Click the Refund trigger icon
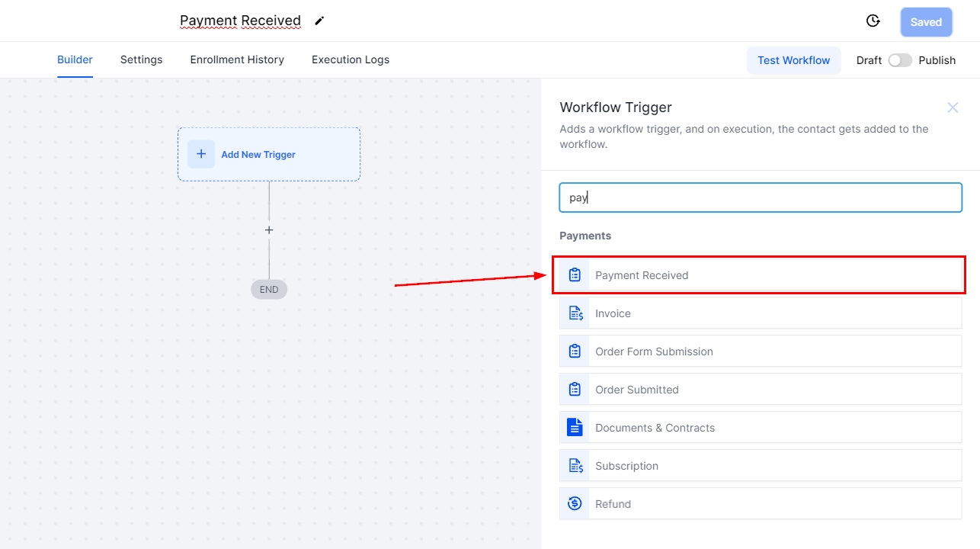Image resolution: width=980 pixels, height=549 pixels. [x=575, y=504]
